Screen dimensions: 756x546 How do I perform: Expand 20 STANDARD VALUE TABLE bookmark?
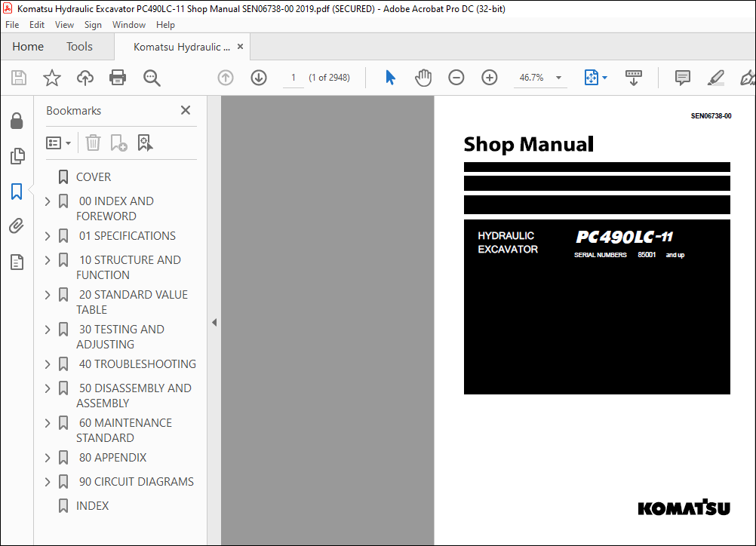point(48,295)
